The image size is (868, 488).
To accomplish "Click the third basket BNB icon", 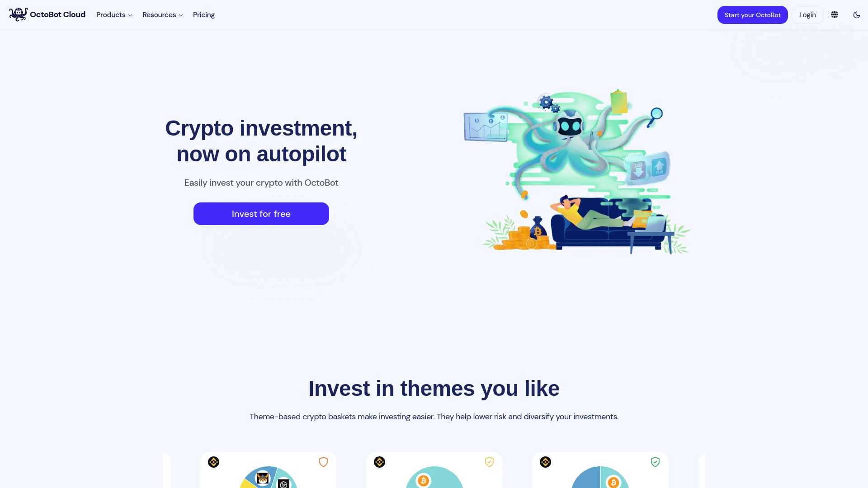I will (545, 462).
